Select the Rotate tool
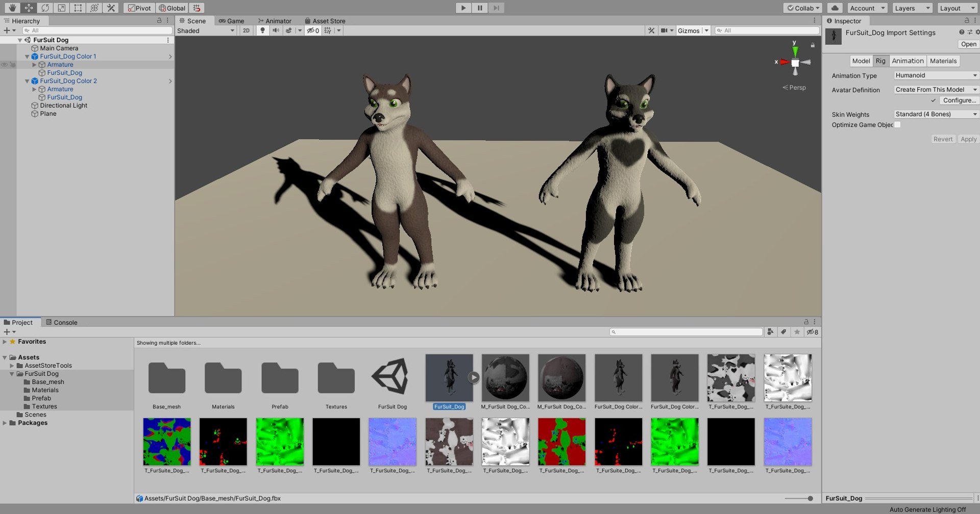Image resolution: width=980 pixels, height=514 pixels. pyautogui.click(x=45, y=8)
